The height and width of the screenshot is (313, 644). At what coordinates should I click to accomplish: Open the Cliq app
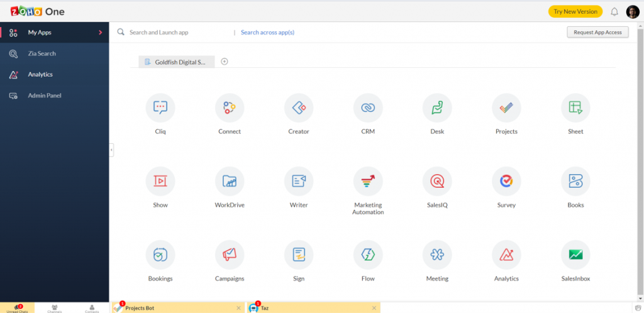(160, 108)
